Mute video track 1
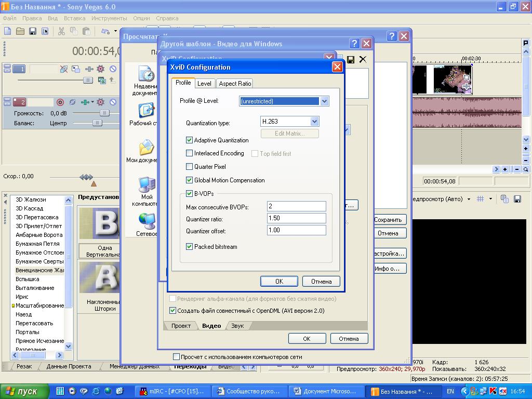Screen dimensions: 532x399 pyautogui.click(x=113, y=69)
